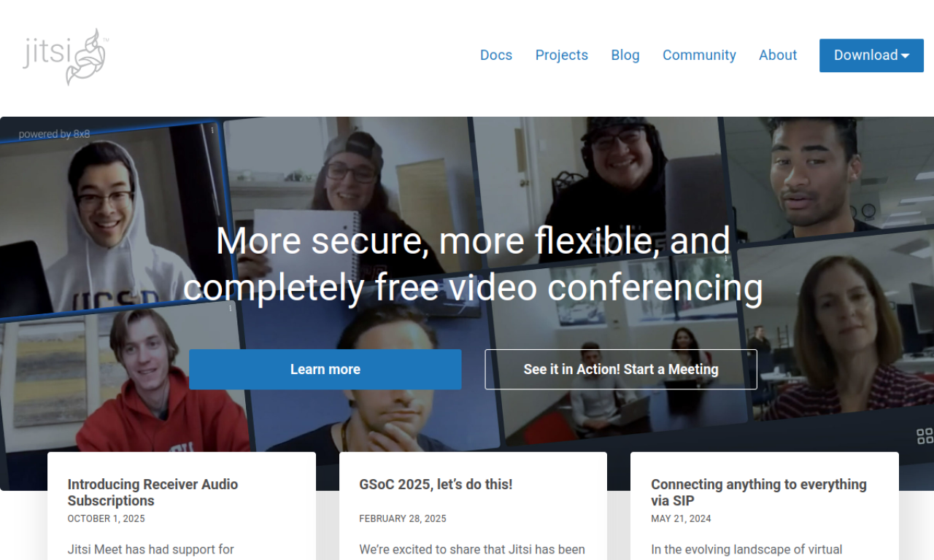Open Introducing Receiver Audio Subscriptions article

(x=153, y=492)
